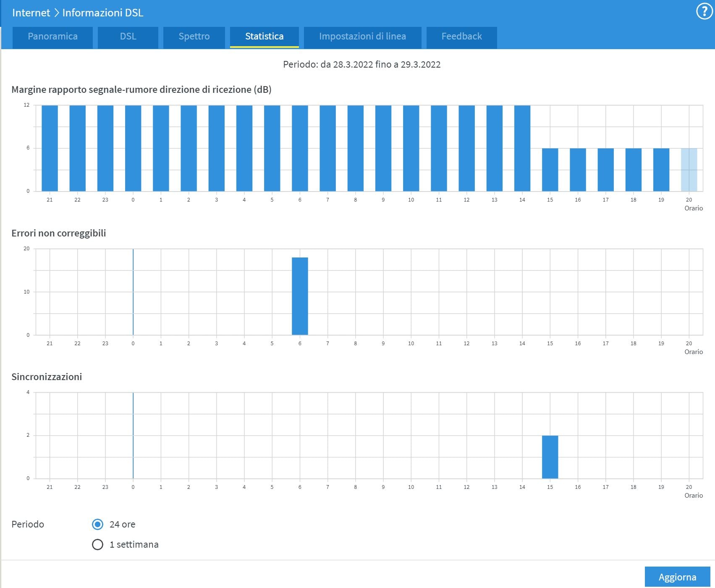Screen dimensions: 715x588
Task: Choose the 1 settimana radio button
Action: tap(97, 544)
